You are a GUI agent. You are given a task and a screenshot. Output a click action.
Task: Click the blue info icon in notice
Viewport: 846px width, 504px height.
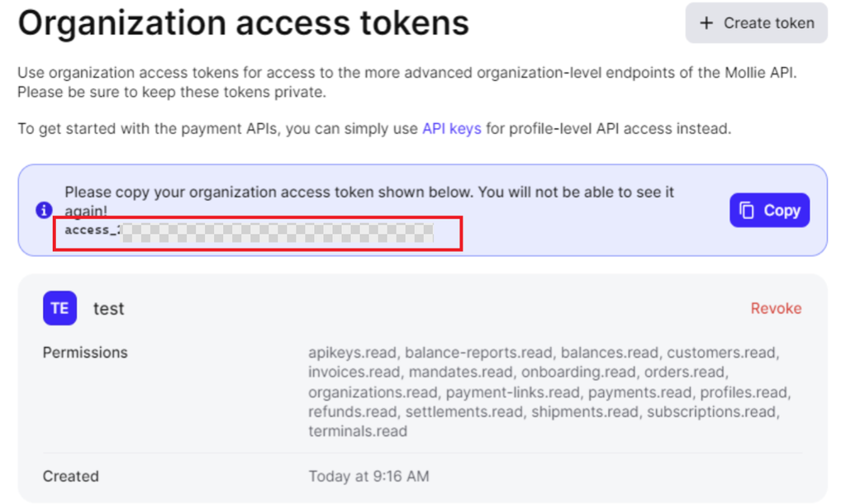(x=44, y=211)
